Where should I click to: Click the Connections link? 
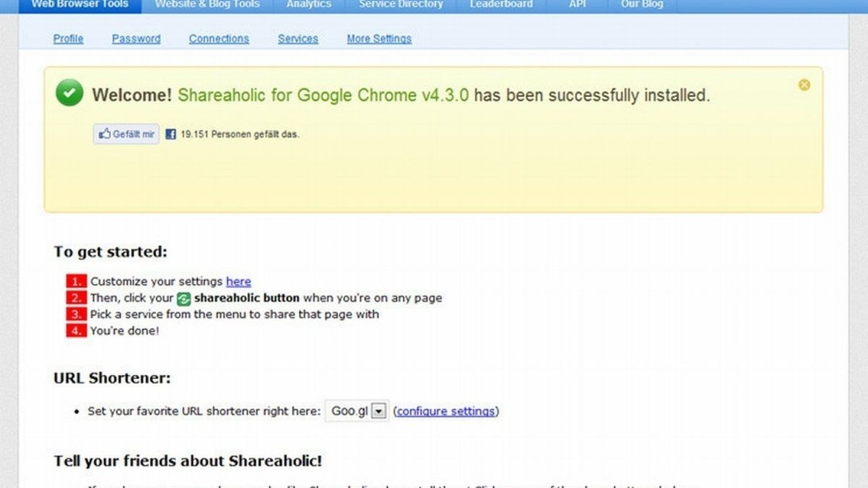(218, 38)
